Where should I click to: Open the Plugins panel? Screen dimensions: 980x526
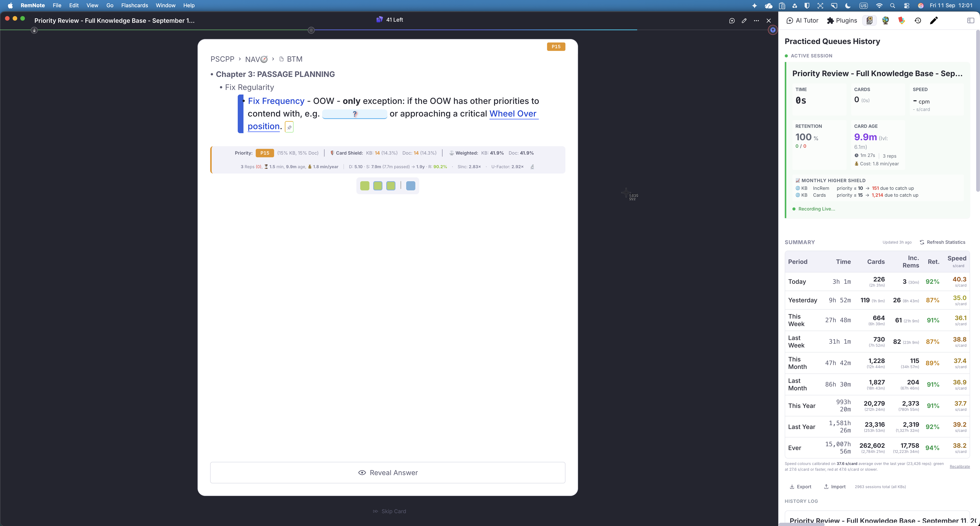click(842, 20)
